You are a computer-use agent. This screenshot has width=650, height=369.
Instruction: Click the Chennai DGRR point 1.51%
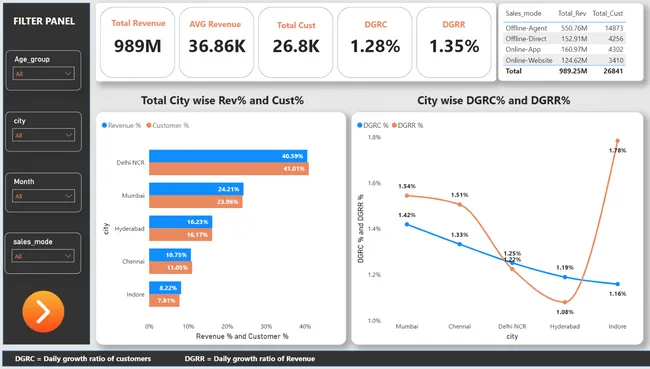[x=459, y=204]
